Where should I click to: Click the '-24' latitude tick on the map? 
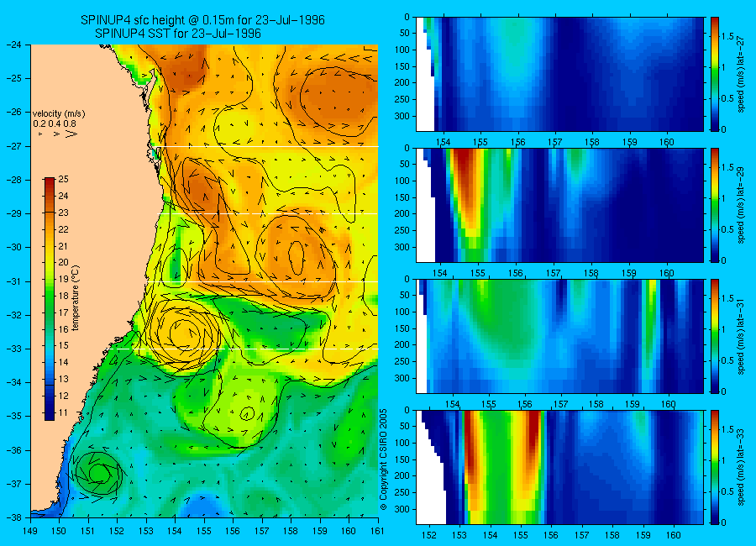point(13,45)
